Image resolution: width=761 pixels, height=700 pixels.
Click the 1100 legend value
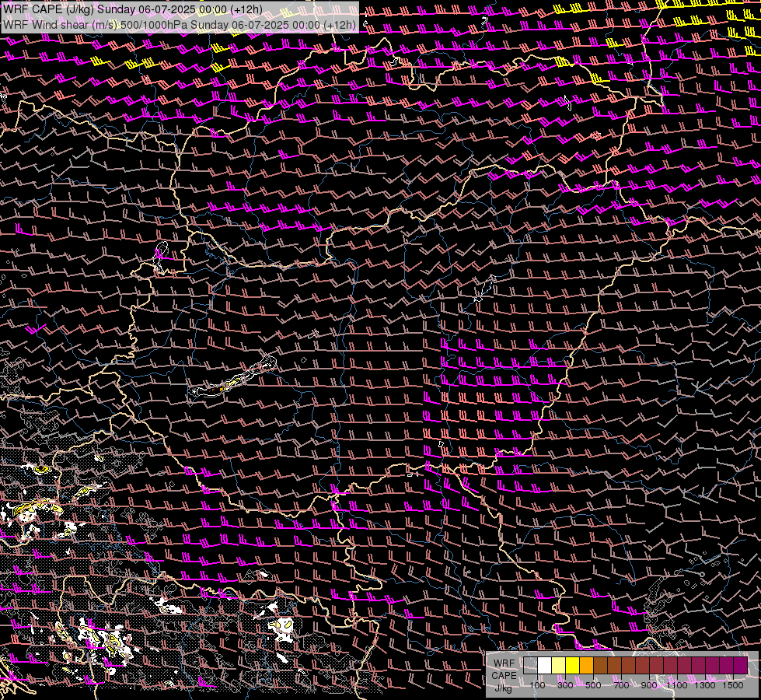(x=677, y=685)
